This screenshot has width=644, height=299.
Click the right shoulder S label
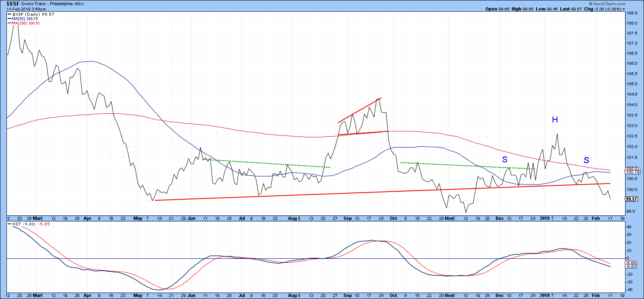[586, 160]
